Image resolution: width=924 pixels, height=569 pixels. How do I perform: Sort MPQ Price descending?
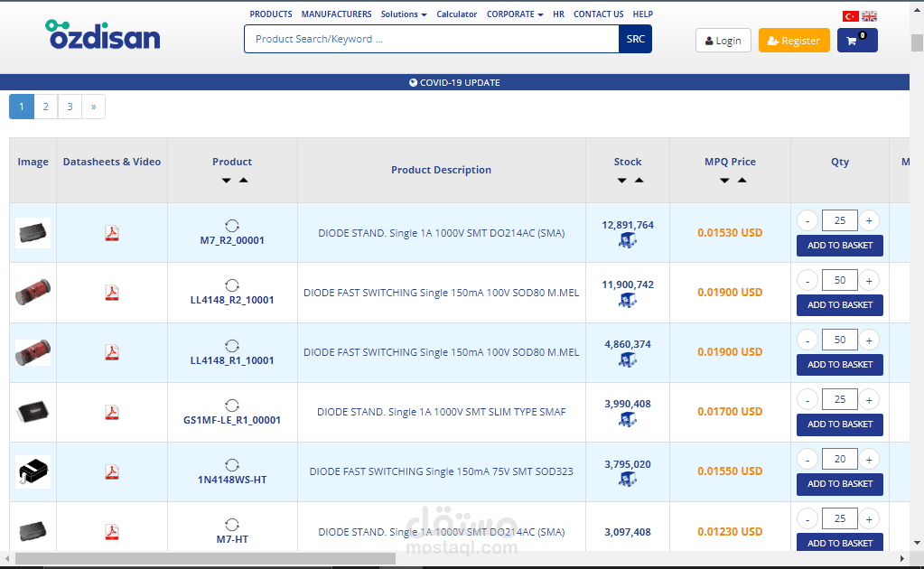pyautogui.click(x=724, y=181)
